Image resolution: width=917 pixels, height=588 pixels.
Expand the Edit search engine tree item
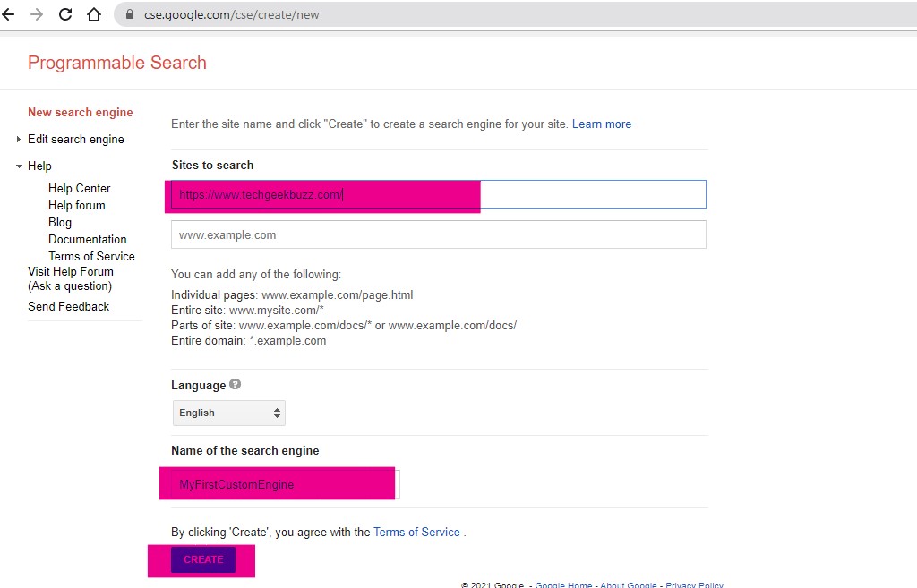pos(19,140)
